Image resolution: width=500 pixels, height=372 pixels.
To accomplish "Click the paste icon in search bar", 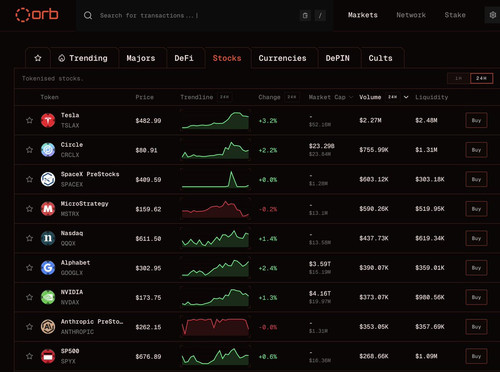I will click(x=305, y=15).
